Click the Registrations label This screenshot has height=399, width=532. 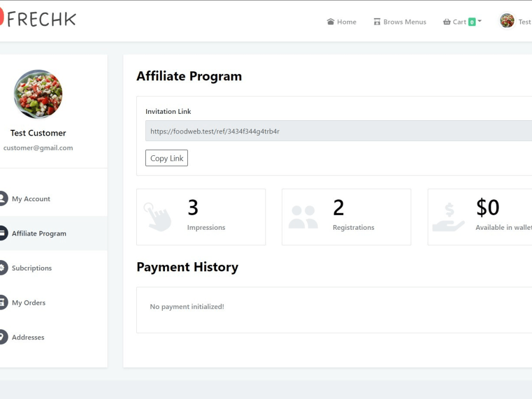354,227
